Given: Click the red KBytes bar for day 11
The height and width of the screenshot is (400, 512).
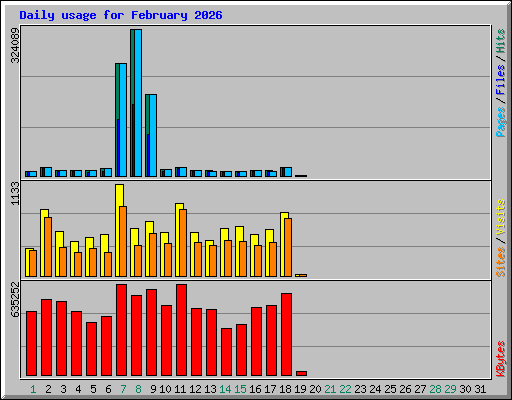Looking at the screenshot, I should coord(181,330).
